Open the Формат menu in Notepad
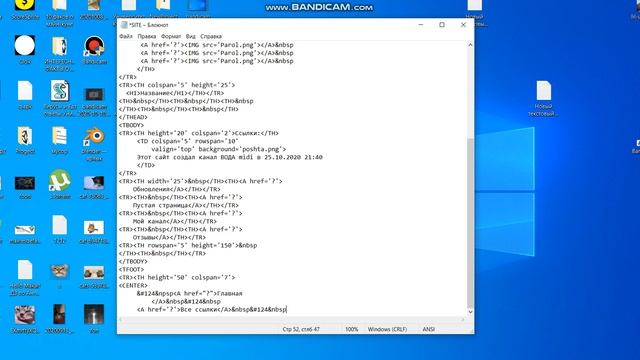 171,36
